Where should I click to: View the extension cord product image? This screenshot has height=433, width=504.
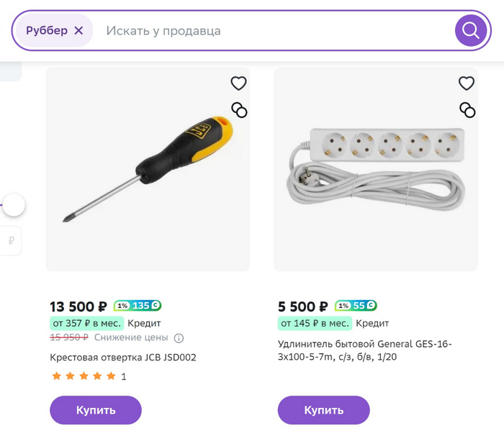375,169
